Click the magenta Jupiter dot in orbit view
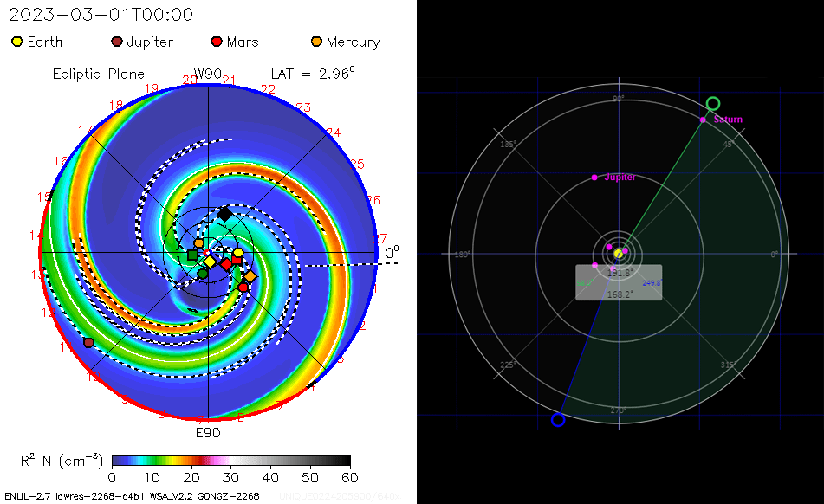The width and height of the screenshot is (824, 504). 594,178
